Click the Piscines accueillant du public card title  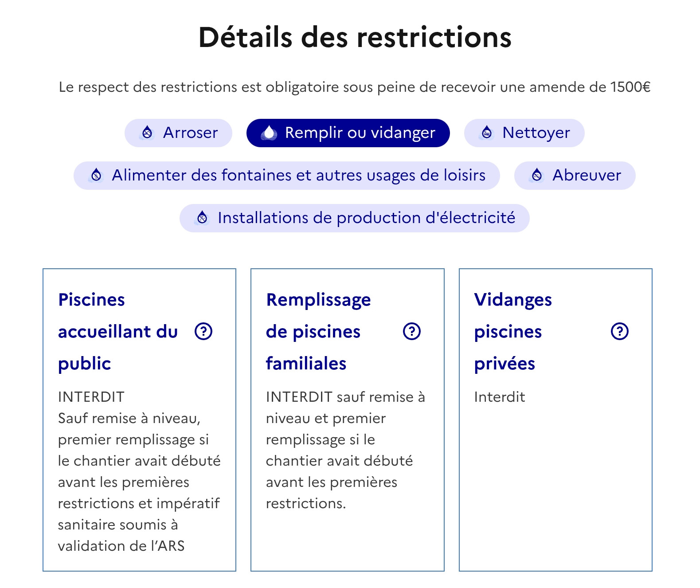coord(117,331)
